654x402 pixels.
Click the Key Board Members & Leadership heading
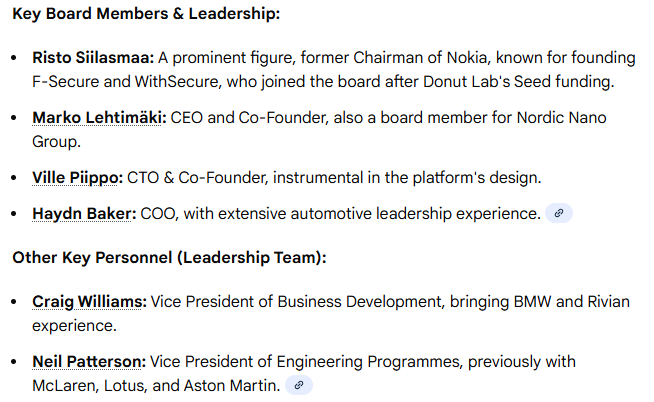(146, 14)
